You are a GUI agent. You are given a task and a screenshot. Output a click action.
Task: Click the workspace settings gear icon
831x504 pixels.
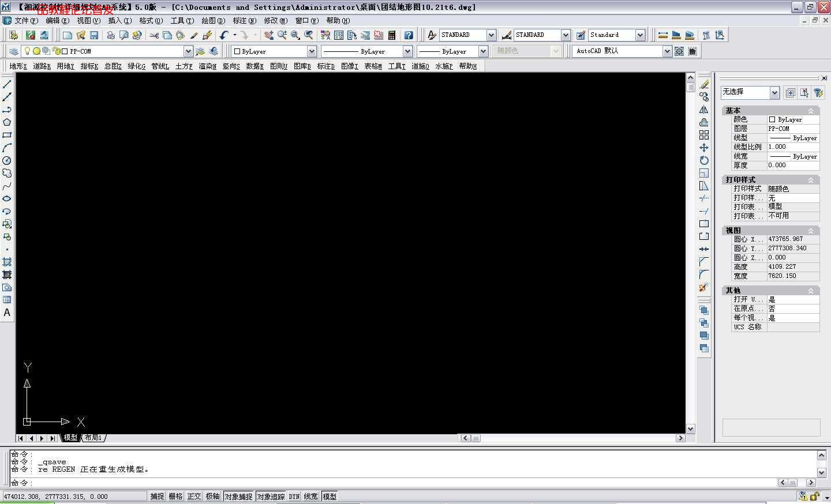(679, 51)
